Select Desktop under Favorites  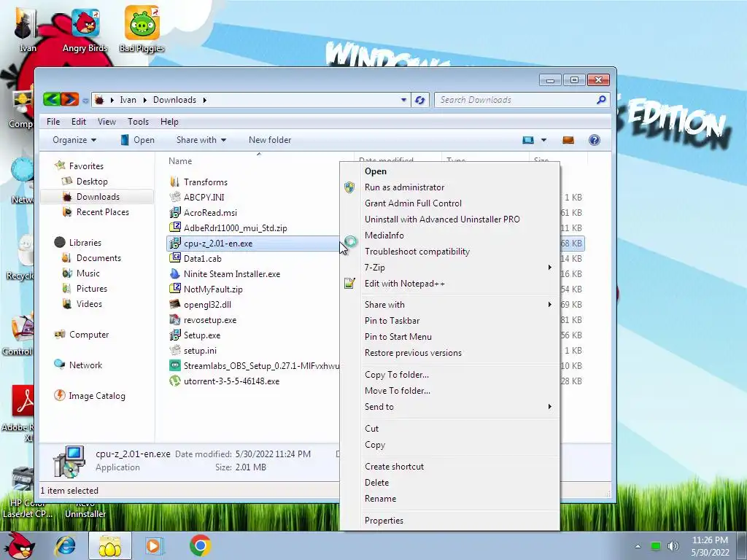(92, 182)
